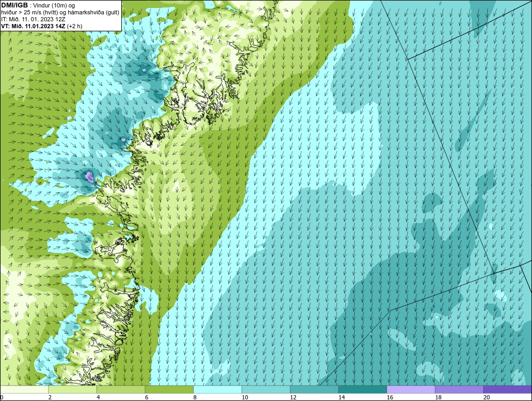Screen dimensions: 532x401
Task: Click the scale label "20"
Action: tap(486, 397)
